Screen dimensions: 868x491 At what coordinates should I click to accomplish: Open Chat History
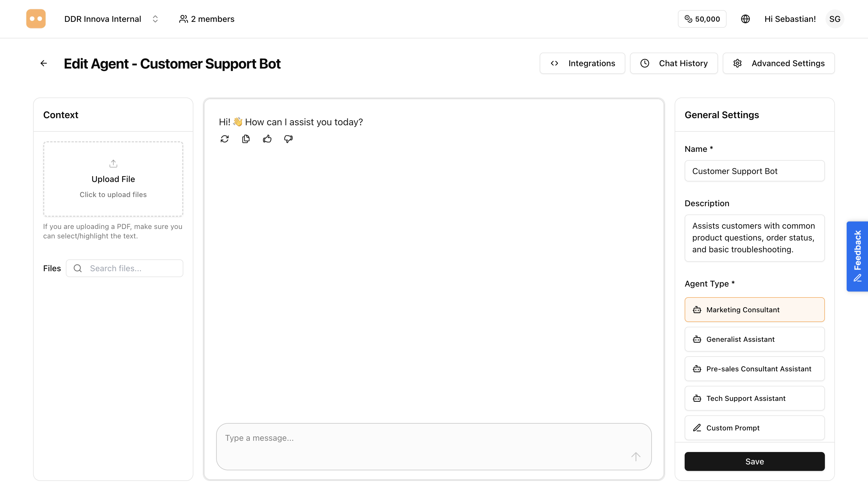(673, 63)
